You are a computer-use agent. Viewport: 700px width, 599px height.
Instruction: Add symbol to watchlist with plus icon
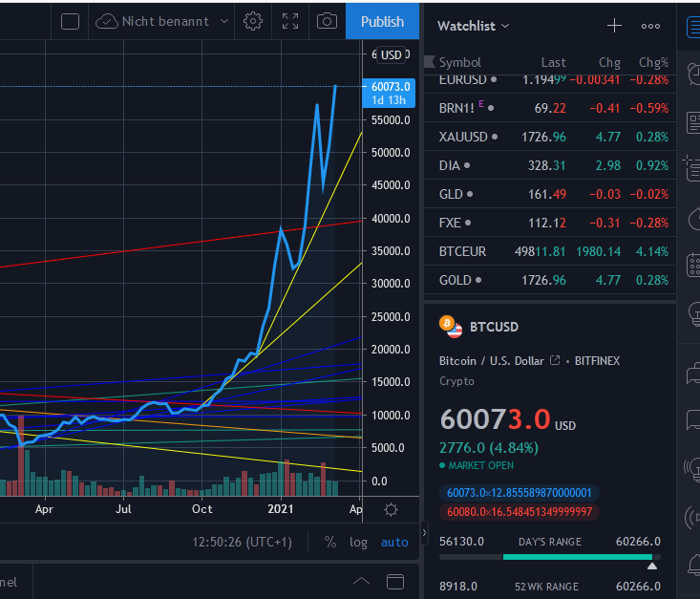(x=614, y=26)
